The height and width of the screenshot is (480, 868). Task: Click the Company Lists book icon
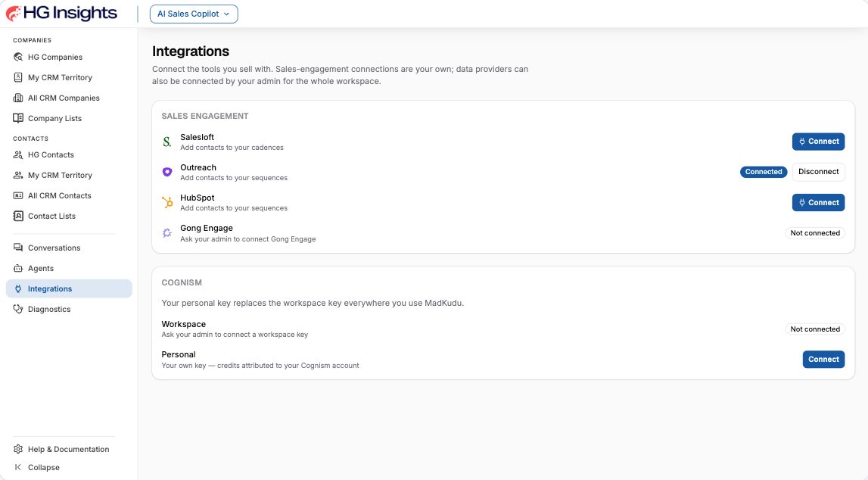18,118
